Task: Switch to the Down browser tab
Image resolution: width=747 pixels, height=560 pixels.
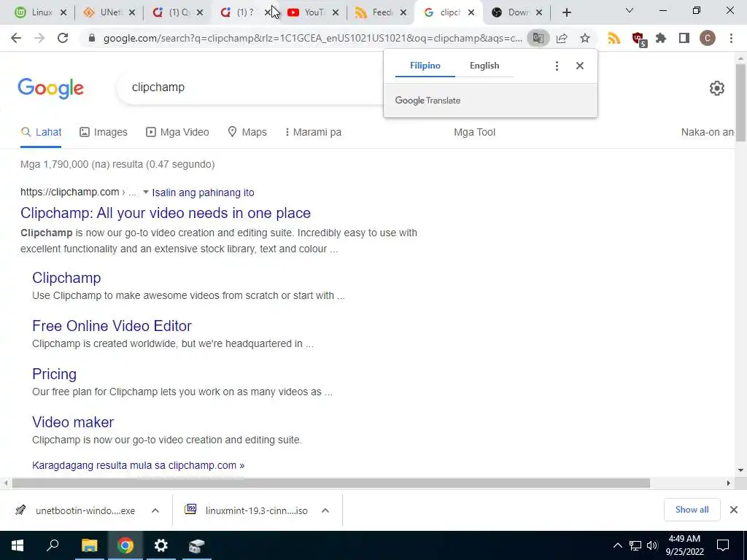Action: 516,13
